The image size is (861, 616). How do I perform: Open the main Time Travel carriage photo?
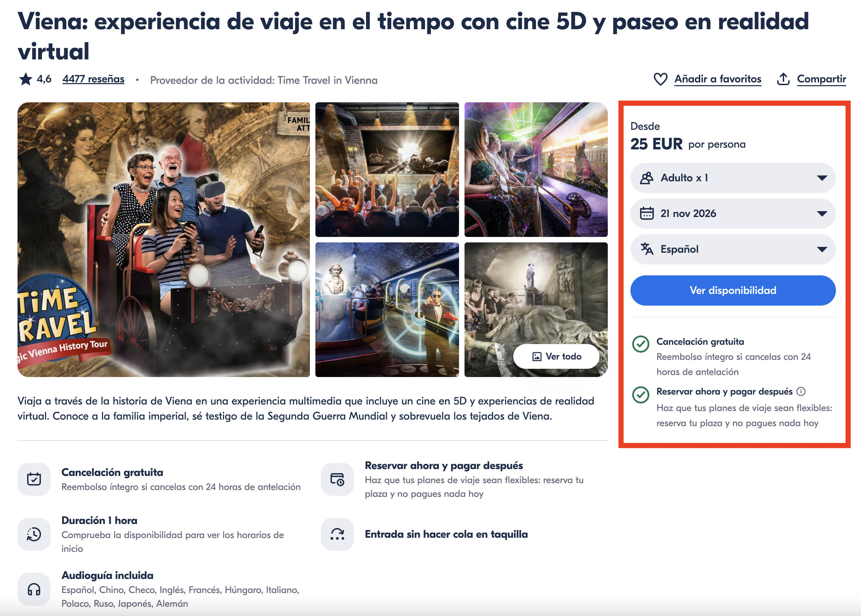[x=164, y=239]
